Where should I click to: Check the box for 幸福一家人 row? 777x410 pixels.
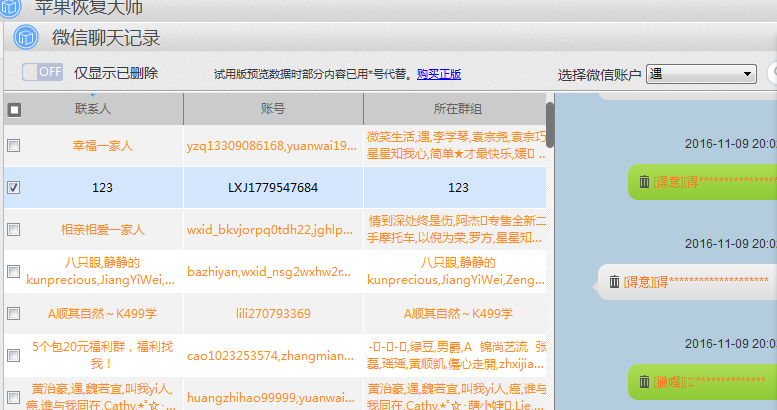[x=14, y=146]
